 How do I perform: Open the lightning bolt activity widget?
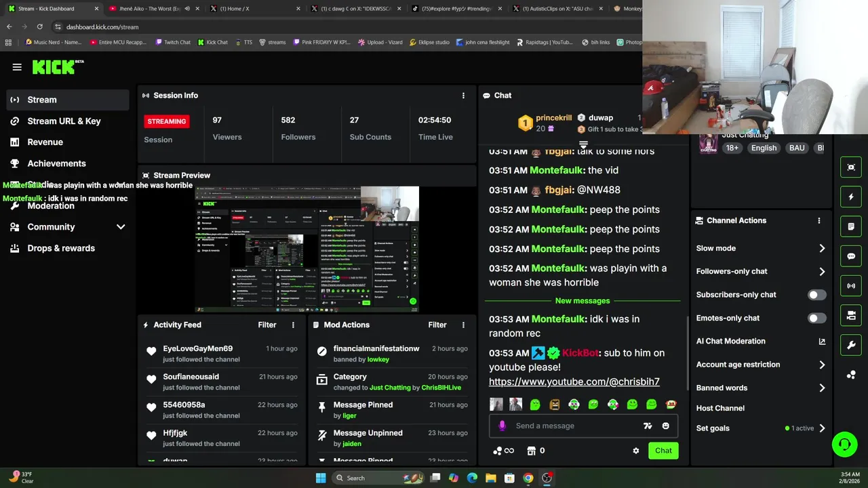(851, 197)
